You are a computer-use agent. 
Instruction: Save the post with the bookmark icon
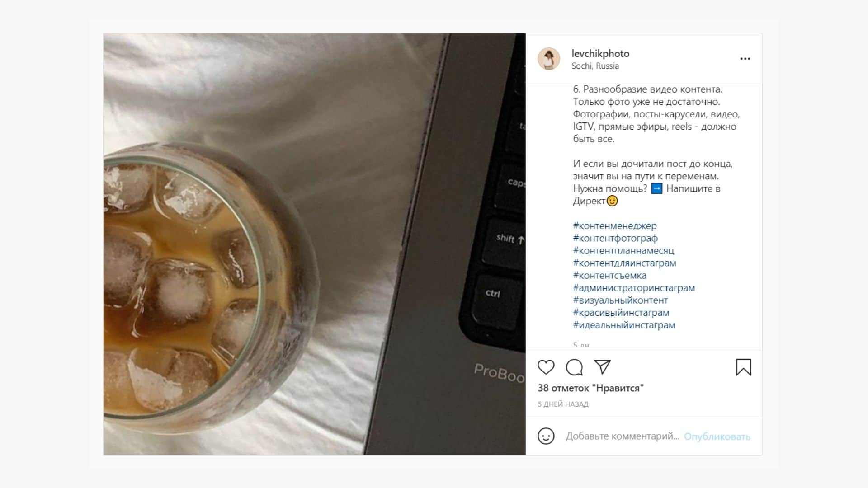coord(744,367)
